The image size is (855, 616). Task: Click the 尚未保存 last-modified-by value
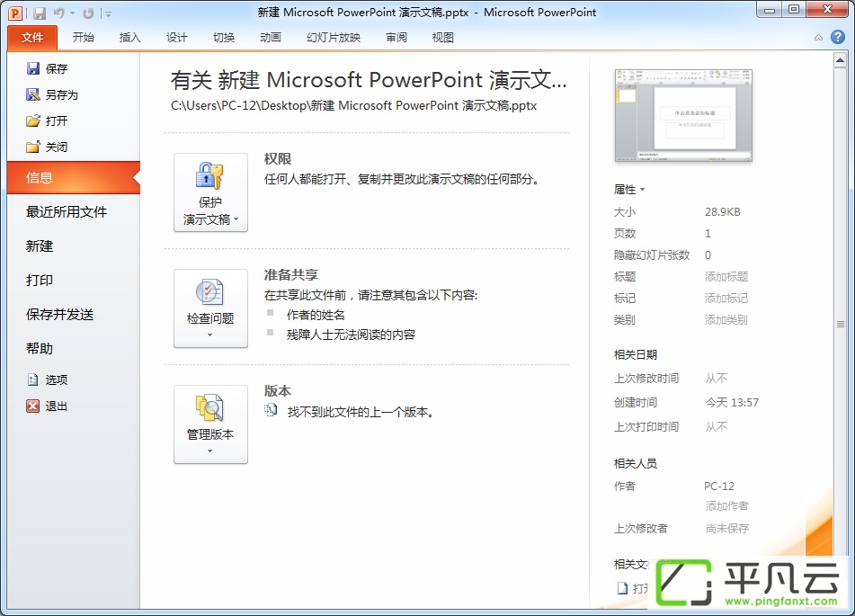(726, 528)
